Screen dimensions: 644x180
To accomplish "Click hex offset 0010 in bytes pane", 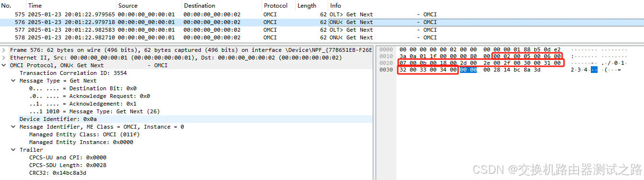I will click(x=386, y=56).
